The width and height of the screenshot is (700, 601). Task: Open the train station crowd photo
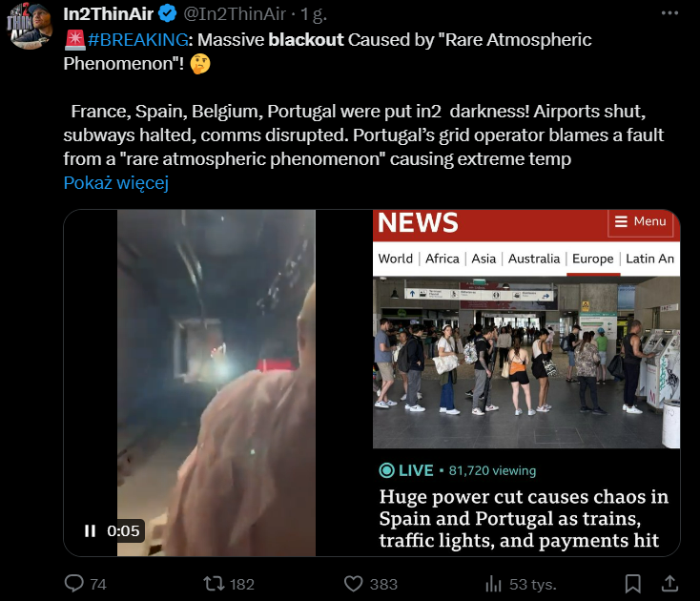[x=526, y=363]
